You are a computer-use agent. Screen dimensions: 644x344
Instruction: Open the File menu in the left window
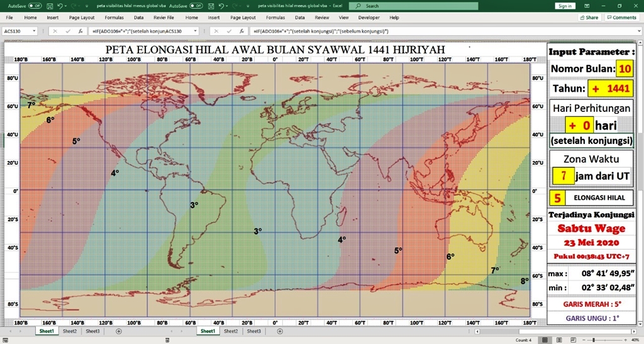[9, 18]
